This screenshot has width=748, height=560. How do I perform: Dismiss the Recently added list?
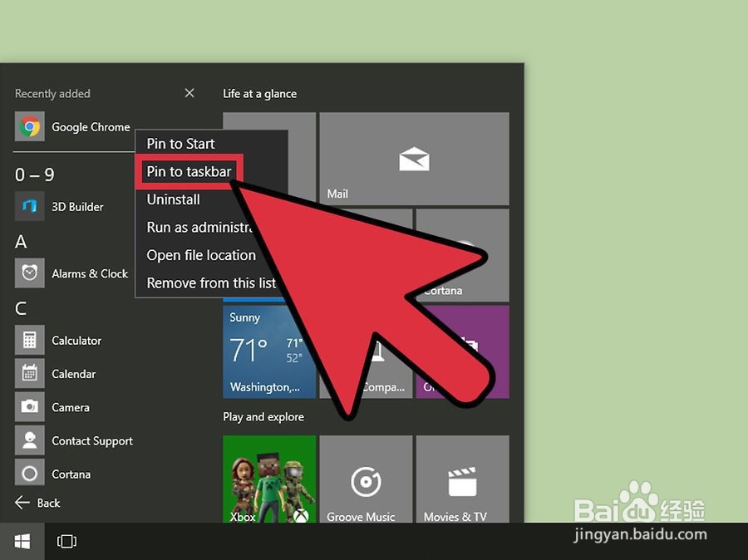189,93
